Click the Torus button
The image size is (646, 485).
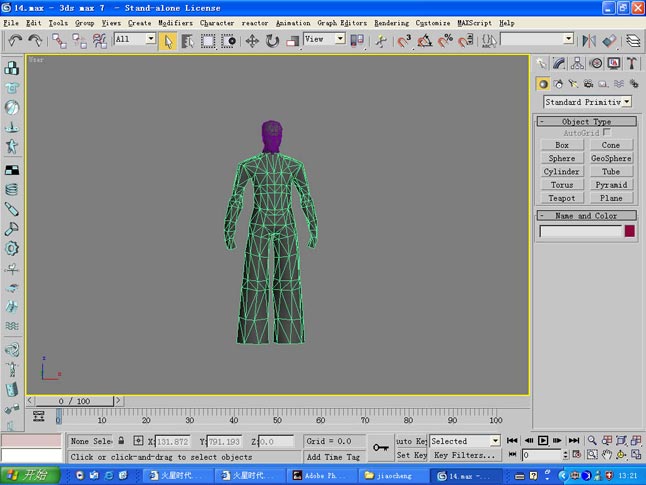click(562, 185)
